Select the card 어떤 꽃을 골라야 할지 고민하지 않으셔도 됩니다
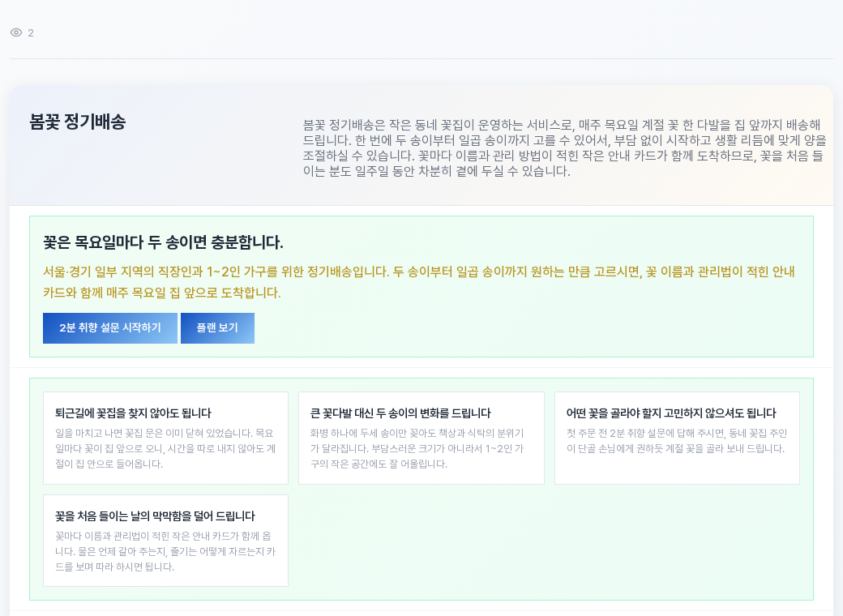 pos(677,438)
